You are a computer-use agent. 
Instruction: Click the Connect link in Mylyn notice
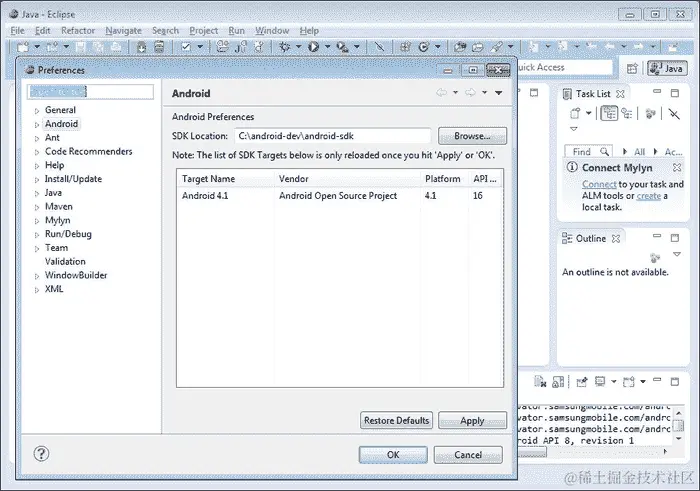click(599, 184)
